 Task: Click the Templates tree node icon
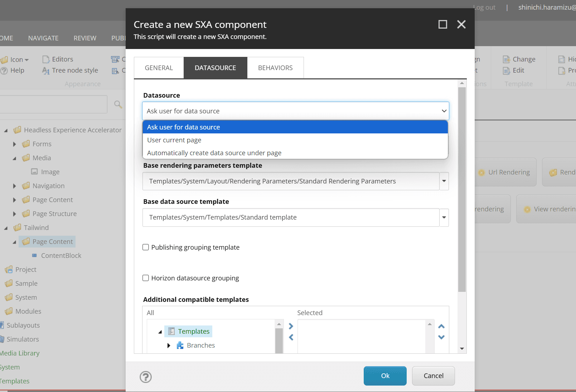click(x=171, y=332)
